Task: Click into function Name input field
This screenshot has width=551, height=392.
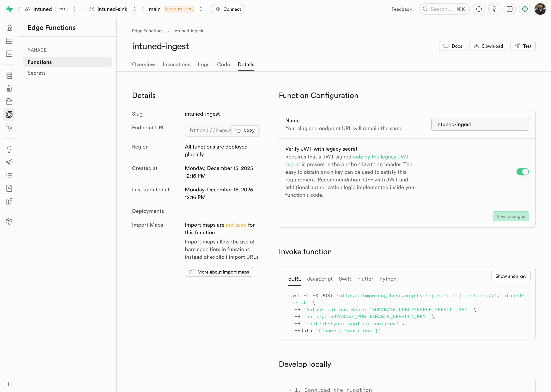Action: [x=480, y=124]
